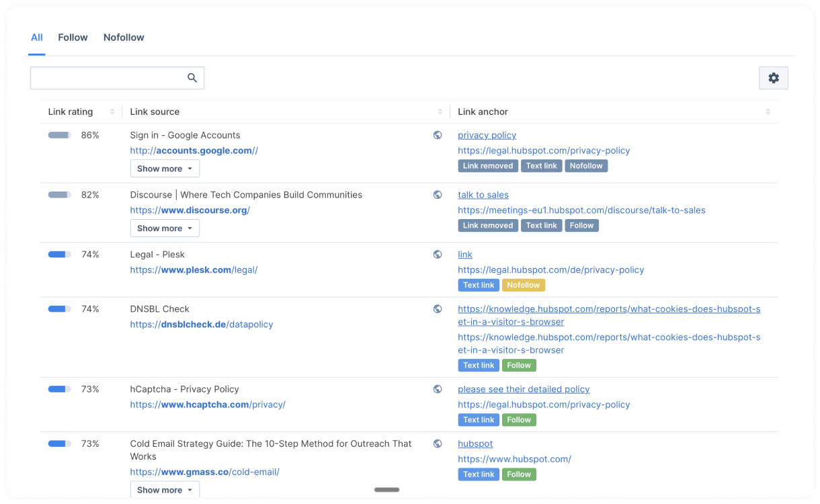Image resolution: width=820 pixels, height=504 pixels.
Task: Expand Show more under gmass.co
Action: coord(165,490)
